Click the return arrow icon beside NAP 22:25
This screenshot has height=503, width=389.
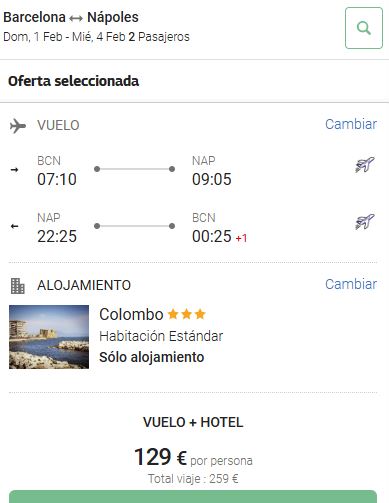(x=14, y=226)
